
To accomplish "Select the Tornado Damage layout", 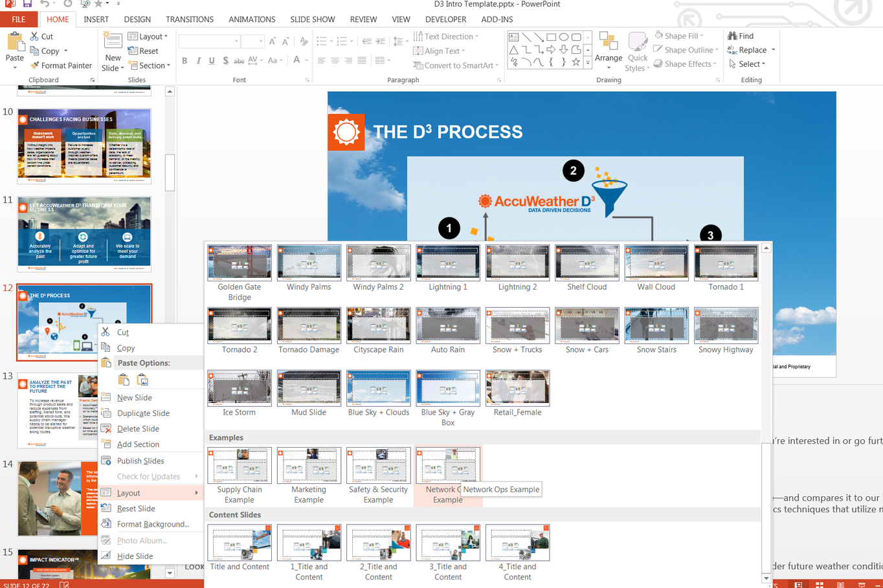I will [309, 331].
